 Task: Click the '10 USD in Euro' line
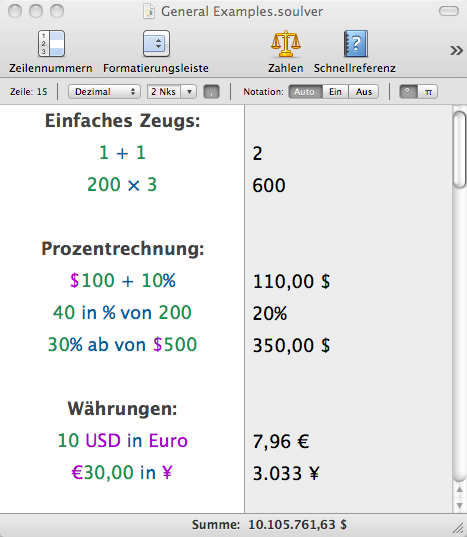pyautogui.click(x=123, y=441)
